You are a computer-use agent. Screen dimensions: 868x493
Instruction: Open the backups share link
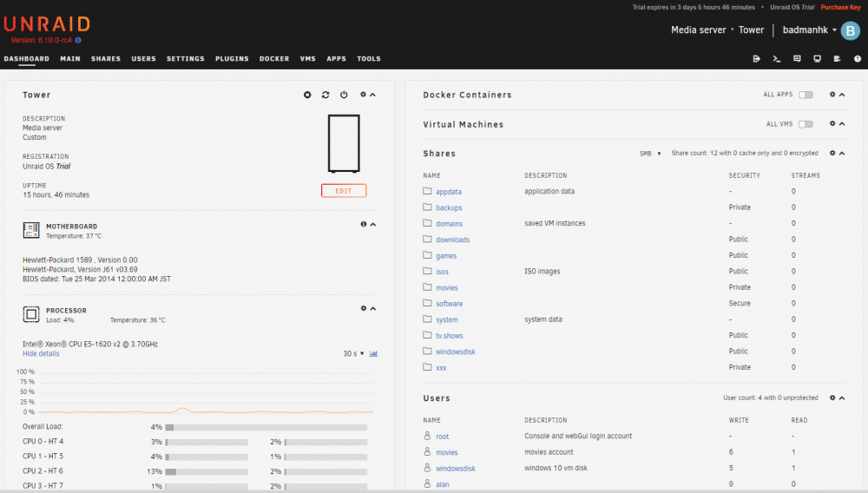(x=449, y=207)
